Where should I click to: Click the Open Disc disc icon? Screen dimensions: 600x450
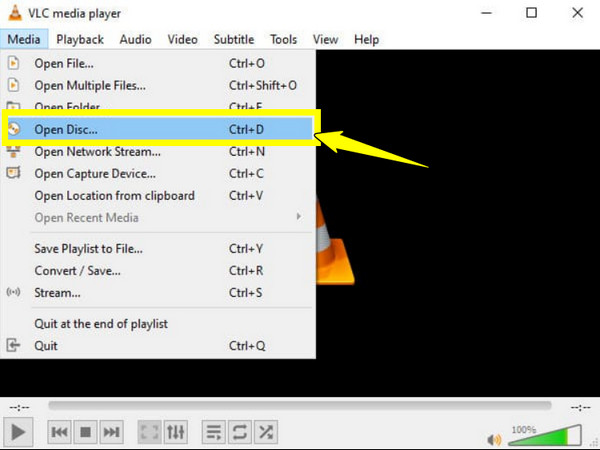[14, 129]
